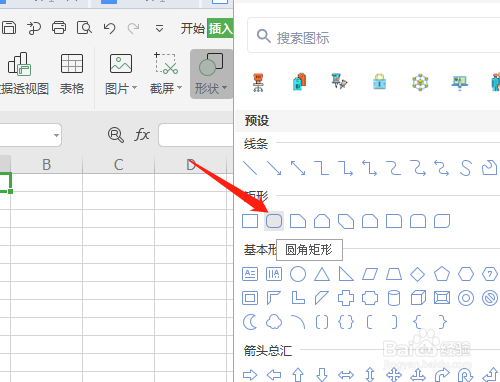Select the text box shape

pyautogui.click(x=250, y=274)
